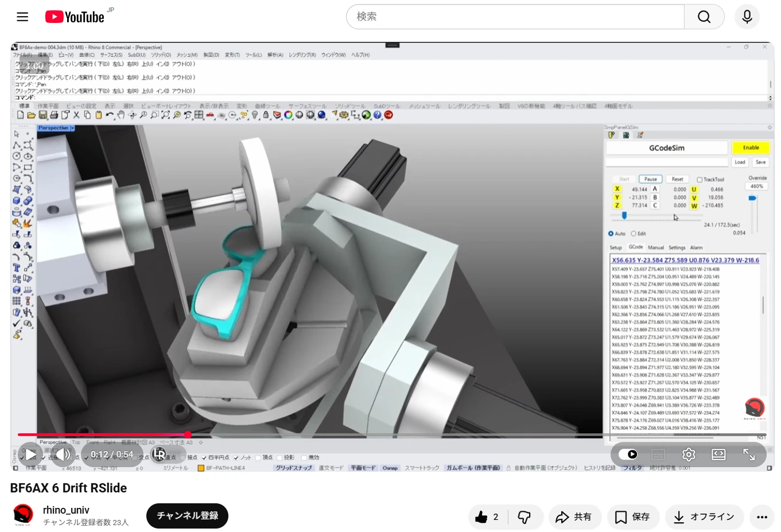
Task: Open the rhino_univ channel page link
Action: pyautogui.click(x=66, y=510)
